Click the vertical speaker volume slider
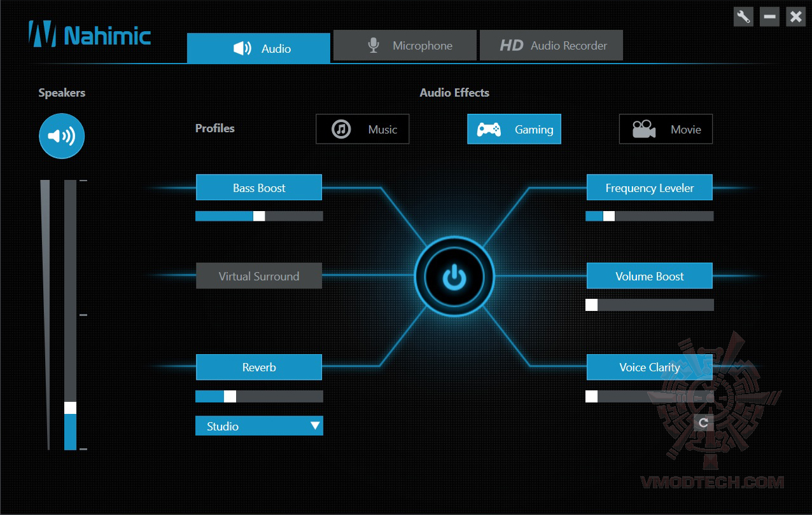Image resolution: width=812 pixels, height=515 pixels. [x=70, y=315]
